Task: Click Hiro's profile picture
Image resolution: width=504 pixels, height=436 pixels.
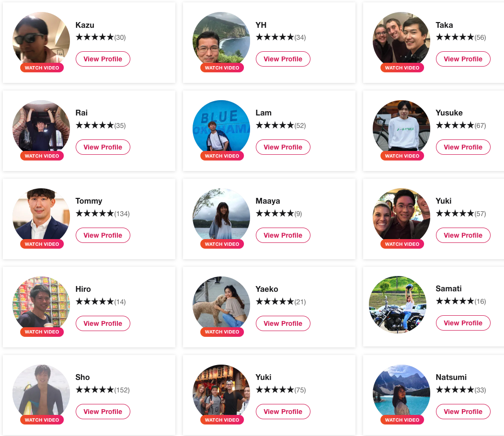Action: (41, 305)
